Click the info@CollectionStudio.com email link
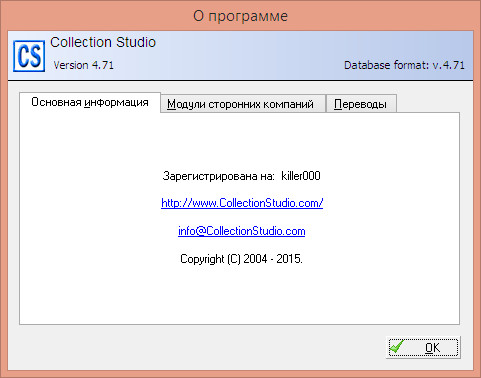Image resolution: width=481 pixels, height=378 pixels. 242,231
